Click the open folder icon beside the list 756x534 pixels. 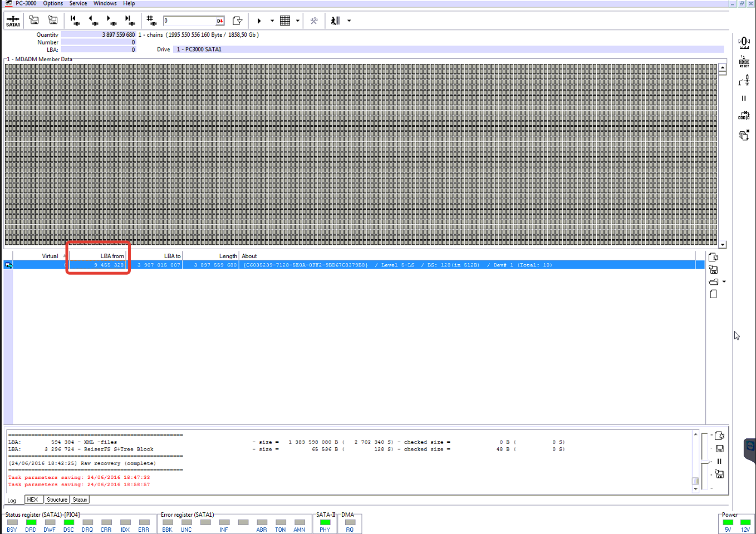point(714,281)
